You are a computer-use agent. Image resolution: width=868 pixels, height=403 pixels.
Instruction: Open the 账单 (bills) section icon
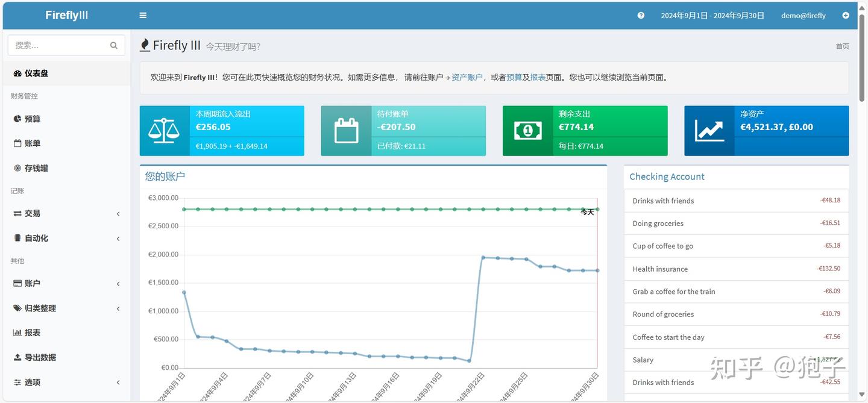[18, 143]
